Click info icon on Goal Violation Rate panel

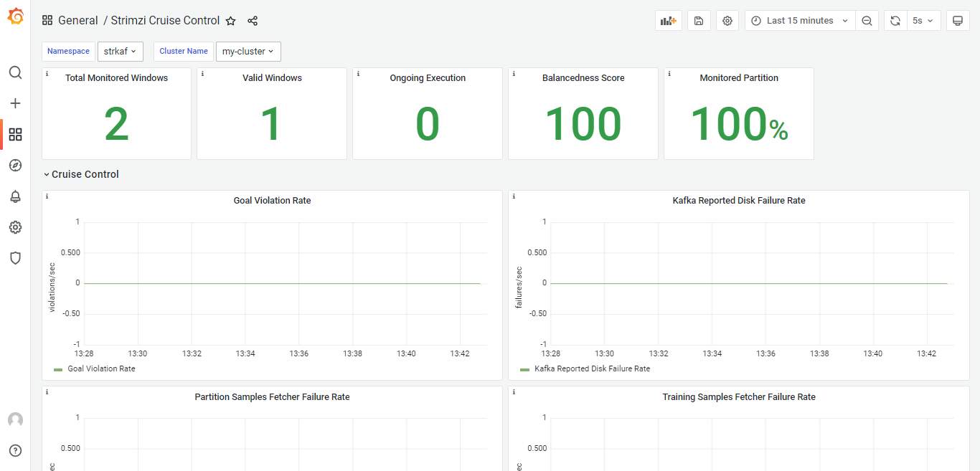coord(47,196)
